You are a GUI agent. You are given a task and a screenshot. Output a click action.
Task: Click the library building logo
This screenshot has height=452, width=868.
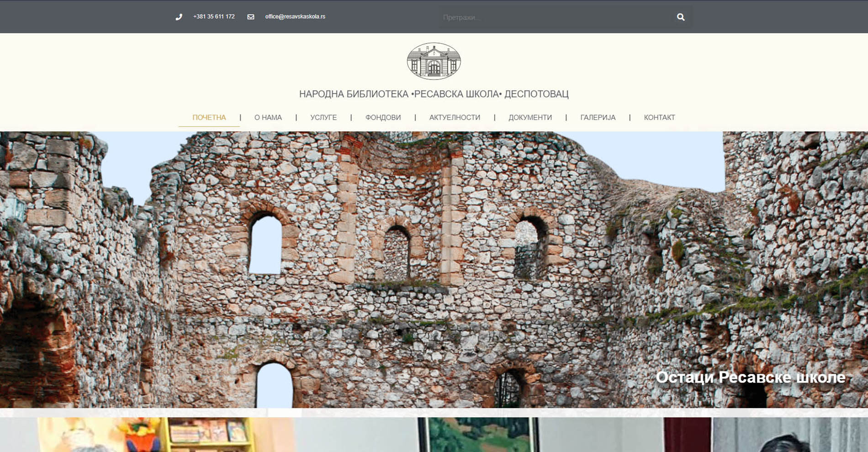[434, 61]
